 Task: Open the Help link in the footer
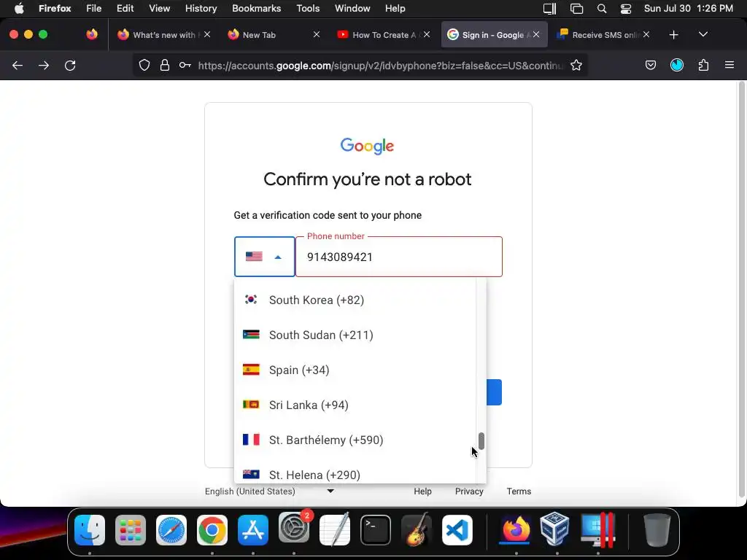click(x=422, y=491)
